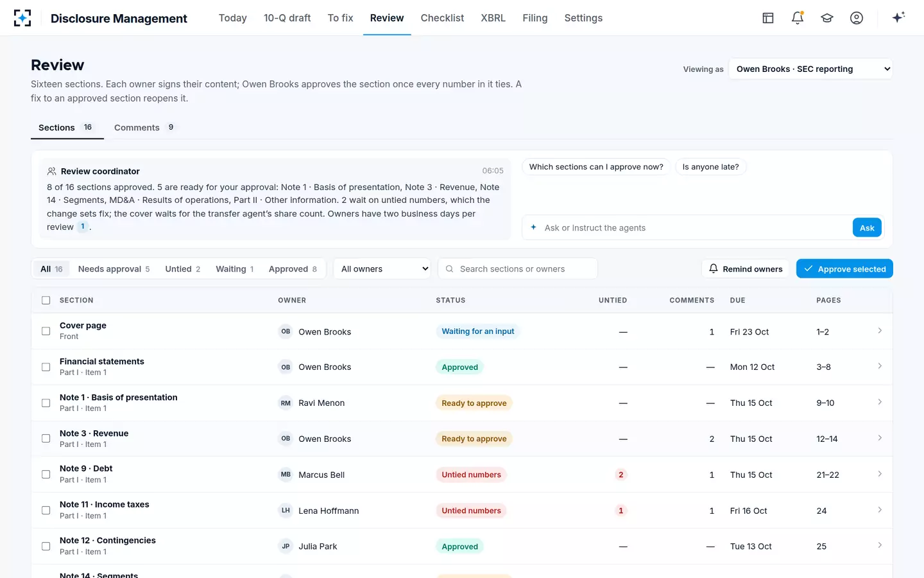This screenshot has width=924, height=578.
Task: Click the review citation badge 1
Action: click(83, 227)
